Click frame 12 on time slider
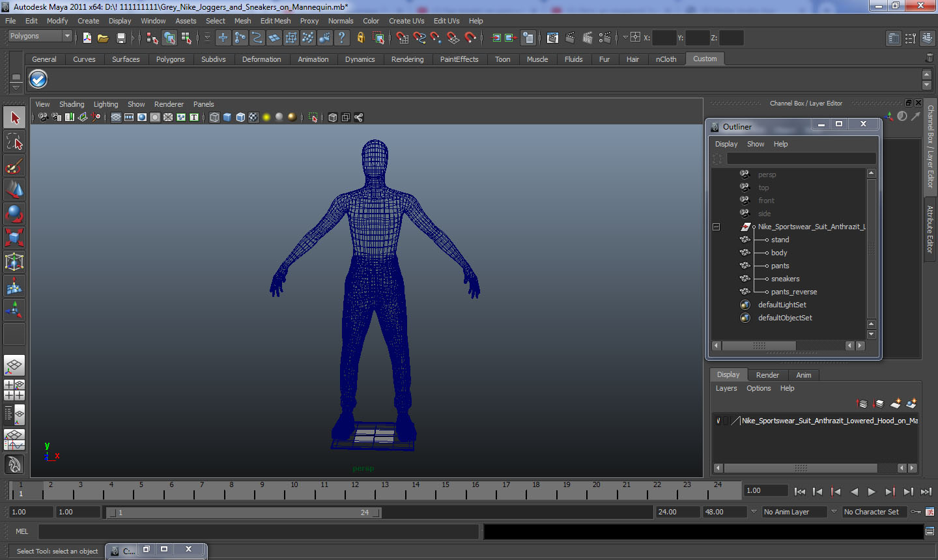Viewport: 938px width, 560px height. coord(354,490)
